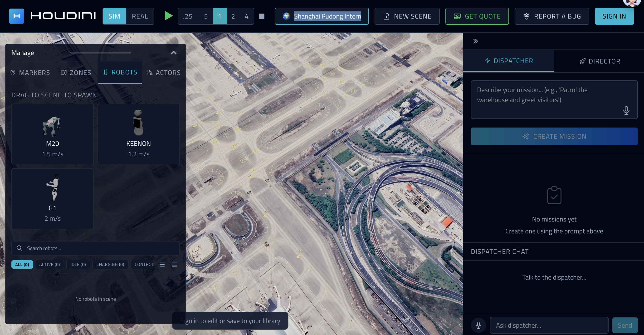Image resolution: width=644 pixels, height=335 pixels.
Task: Switch to dense list view icon
Action: [175, 265]
